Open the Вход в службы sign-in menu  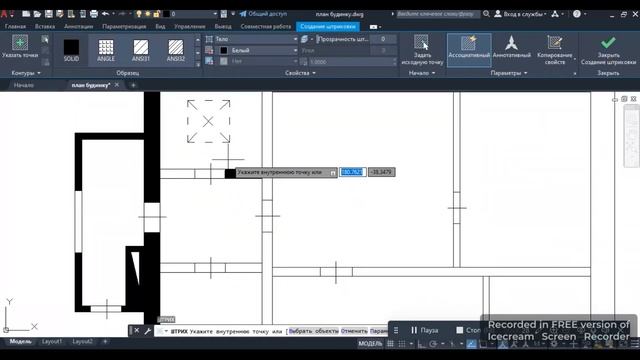coord(520,14)
